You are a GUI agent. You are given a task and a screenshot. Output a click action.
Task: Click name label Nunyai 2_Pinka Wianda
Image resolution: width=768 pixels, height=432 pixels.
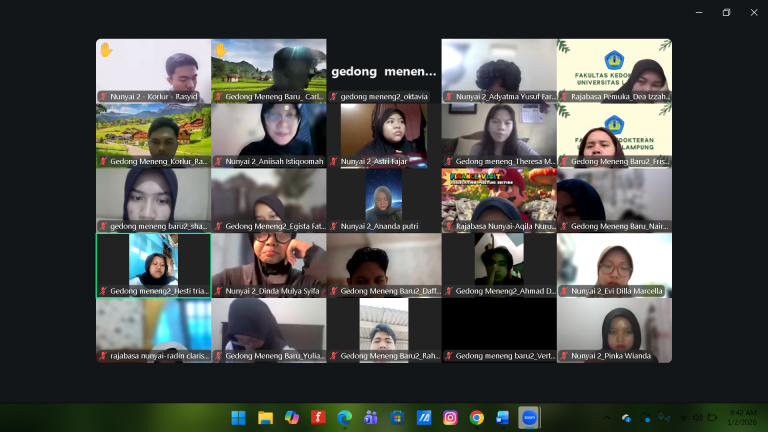(x=611, y=356)
